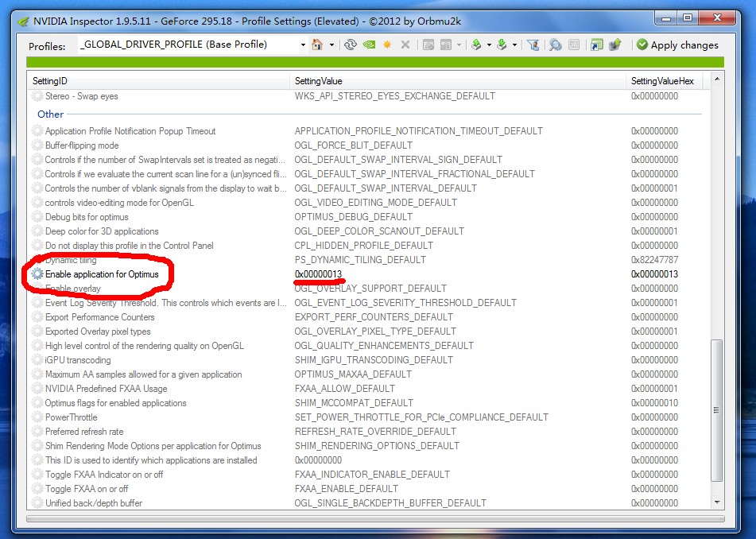Click the WKS_API_STEREO_EYES_EXCHANGE_DEFAULT value
This screenshot has width=756, height=539.
pyautogui.click(x=395, y=96)
